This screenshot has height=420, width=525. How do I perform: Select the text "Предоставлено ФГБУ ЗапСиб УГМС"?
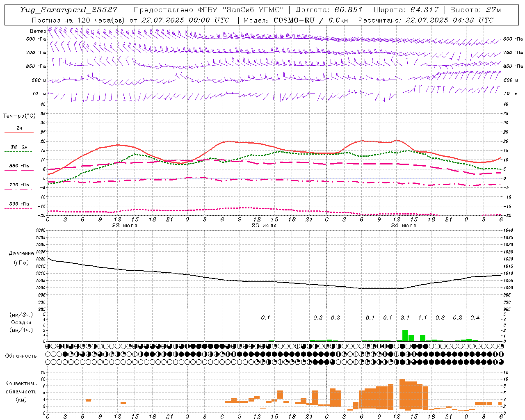209,10
